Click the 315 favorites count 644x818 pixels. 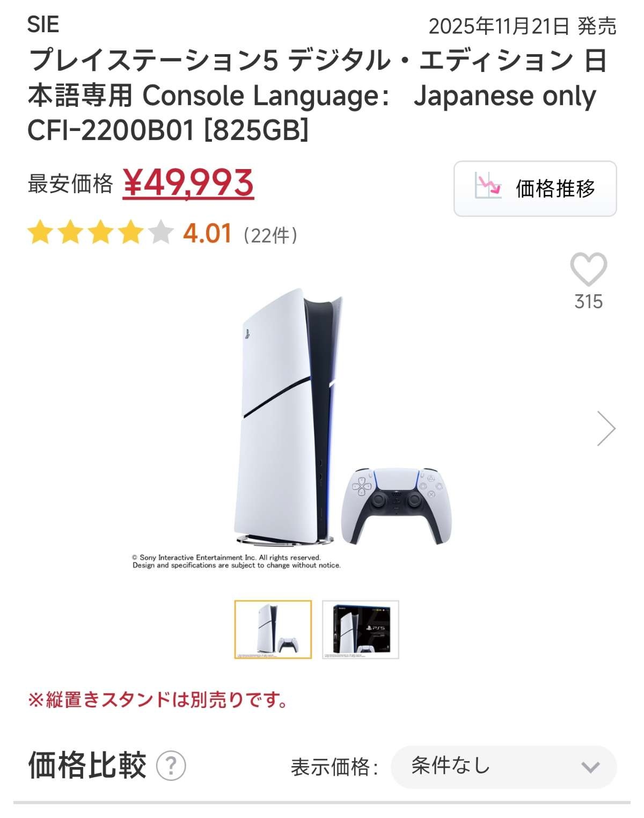pyautogui.click(x=589, y=302)
